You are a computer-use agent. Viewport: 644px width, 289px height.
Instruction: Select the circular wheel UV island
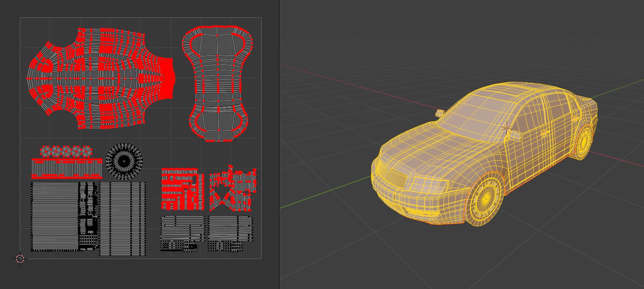[124, 161]
